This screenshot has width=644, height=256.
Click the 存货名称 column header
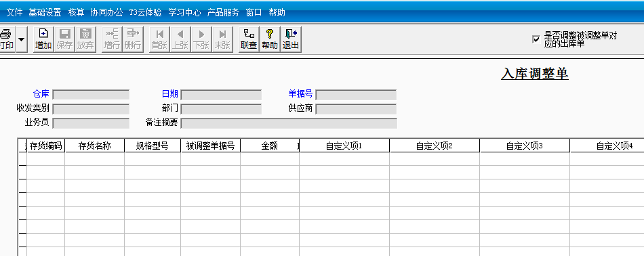[94, 146]
